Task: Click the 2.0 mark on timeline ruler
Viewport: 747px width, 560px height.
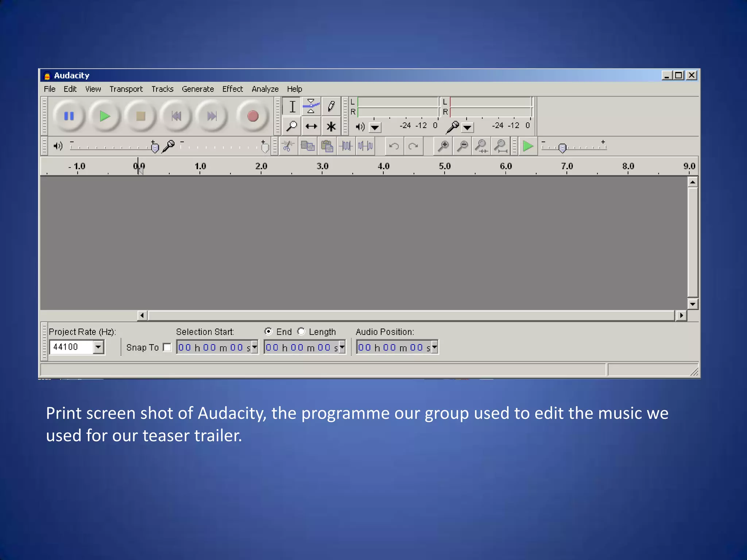Action: (x=261, y=167)
